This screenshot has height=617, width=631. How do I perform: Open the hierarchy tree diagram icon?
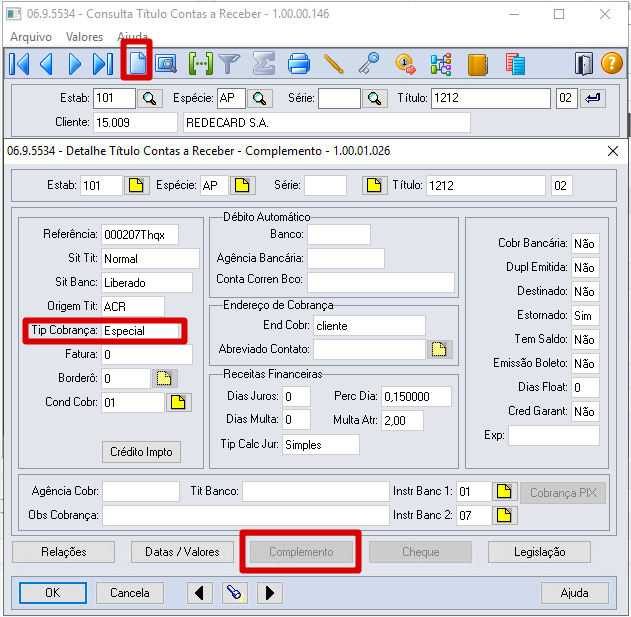(441, 64)
